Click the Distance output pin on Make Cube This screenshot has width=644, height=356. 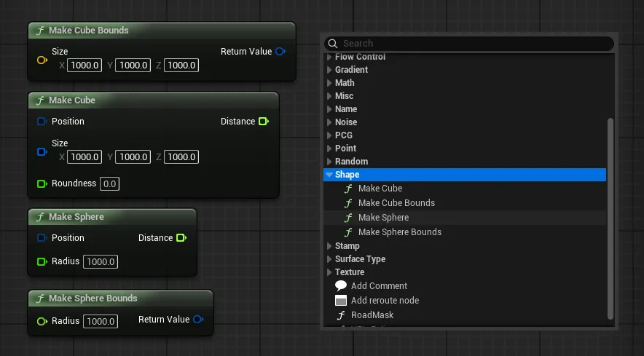pyautogui.click(x=264, y=122)
